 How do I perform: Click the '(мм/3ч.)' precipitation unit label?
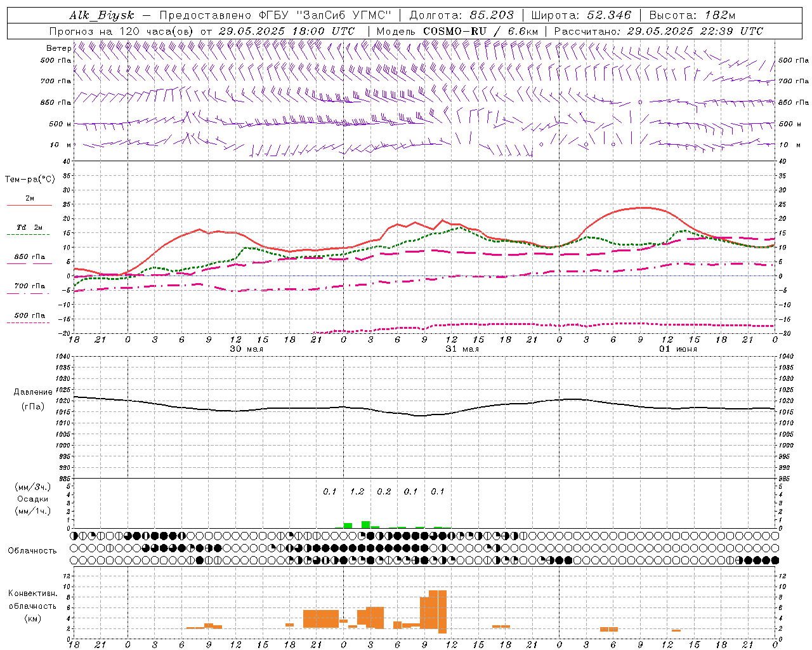pos(32,487)
